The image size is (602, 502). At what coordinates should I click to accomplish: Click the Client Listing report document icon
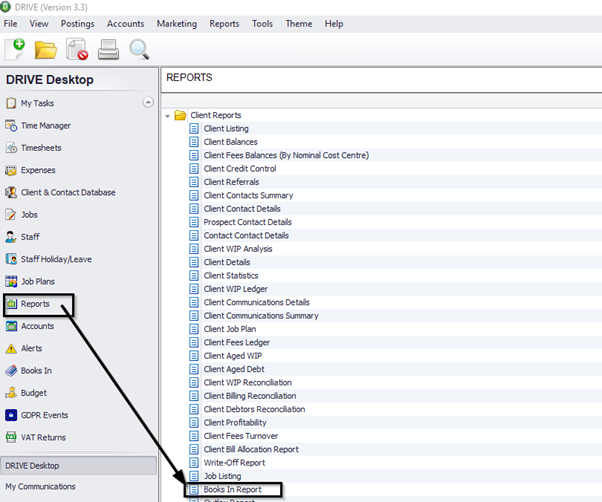(x=194, y=129)
